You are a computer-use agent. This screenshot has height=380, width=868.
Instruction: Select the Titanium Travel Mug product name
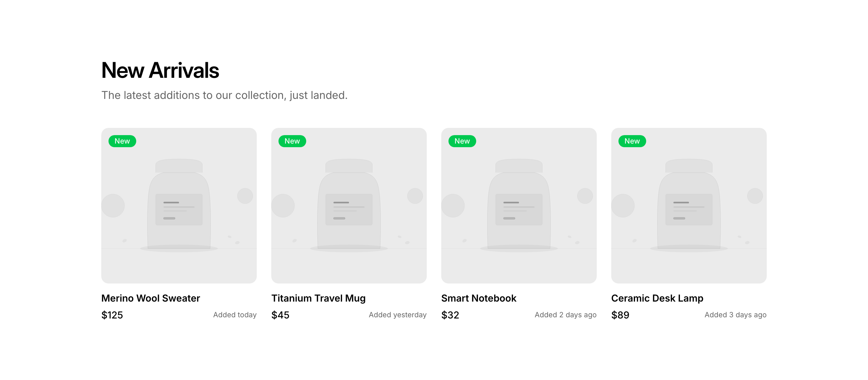click(318, 298)
